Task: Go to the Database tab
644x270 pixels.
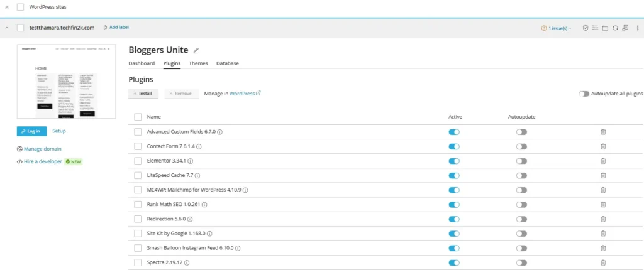Action: [x=228, y=63]
